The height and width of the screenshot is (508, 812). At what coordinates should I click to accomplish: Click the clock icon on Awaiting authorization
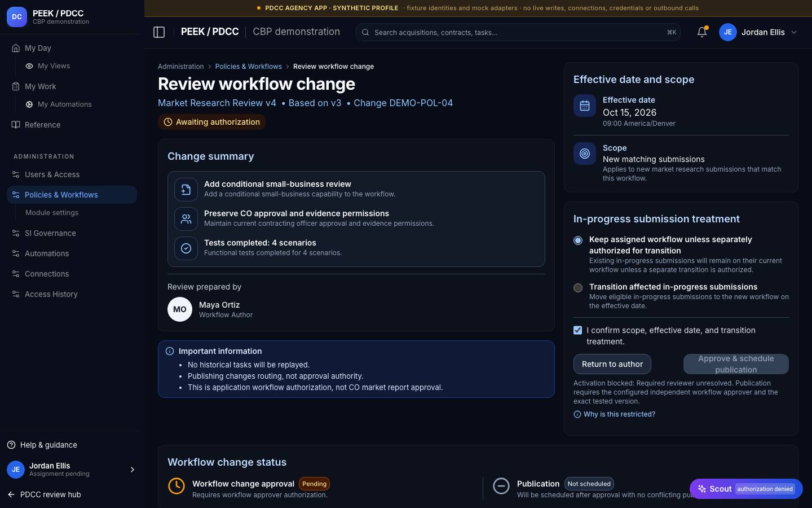tap(168, 122)
